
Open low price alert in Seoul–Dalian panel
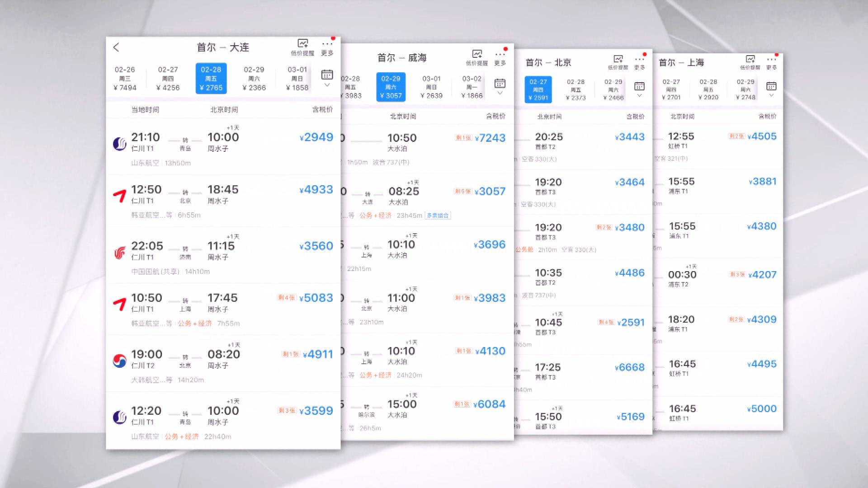[x=302, y=47]
